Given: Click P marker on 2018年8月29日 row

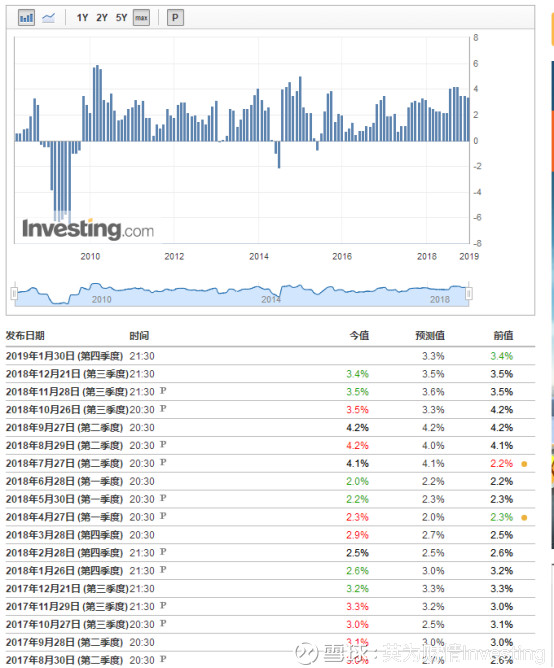Looking at the screenshot, I should tap(163, 444).
